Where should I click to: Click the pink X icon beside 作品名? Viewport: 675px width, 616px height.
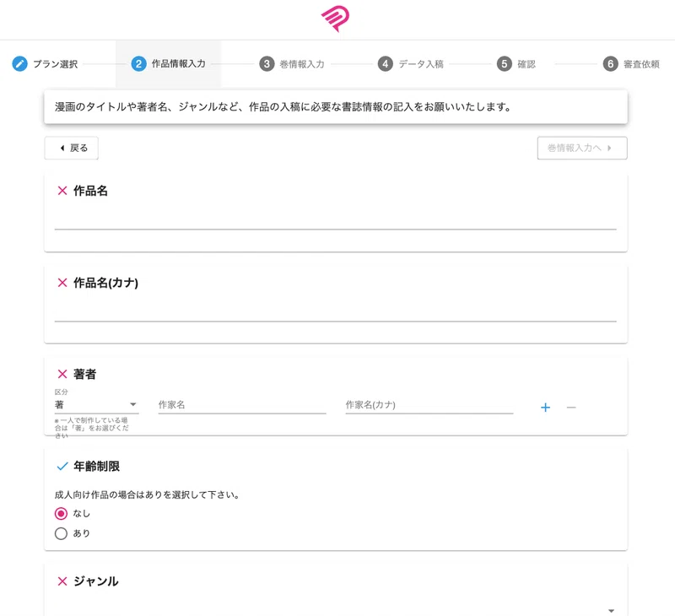coord(62,190)
